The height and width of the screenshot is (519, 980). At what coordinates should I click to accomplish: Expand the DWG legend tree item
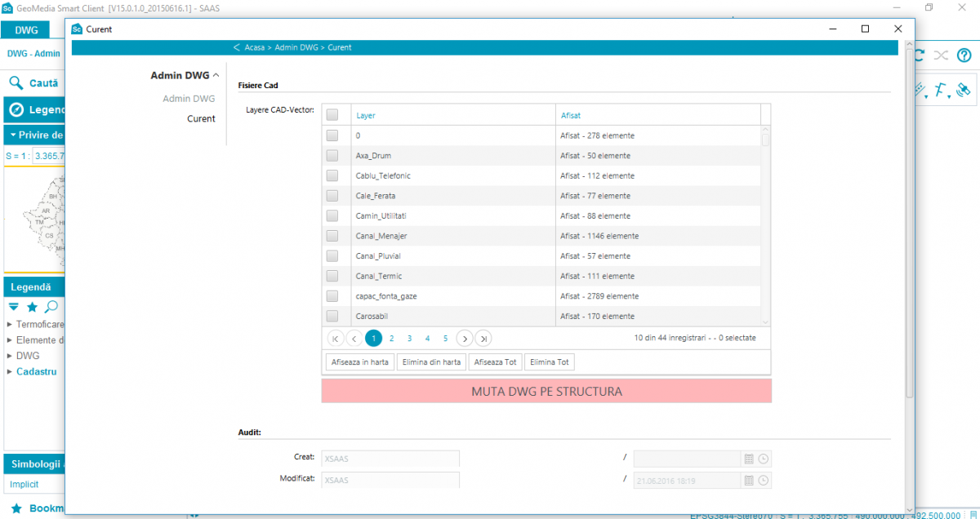[x=10, y=356]
